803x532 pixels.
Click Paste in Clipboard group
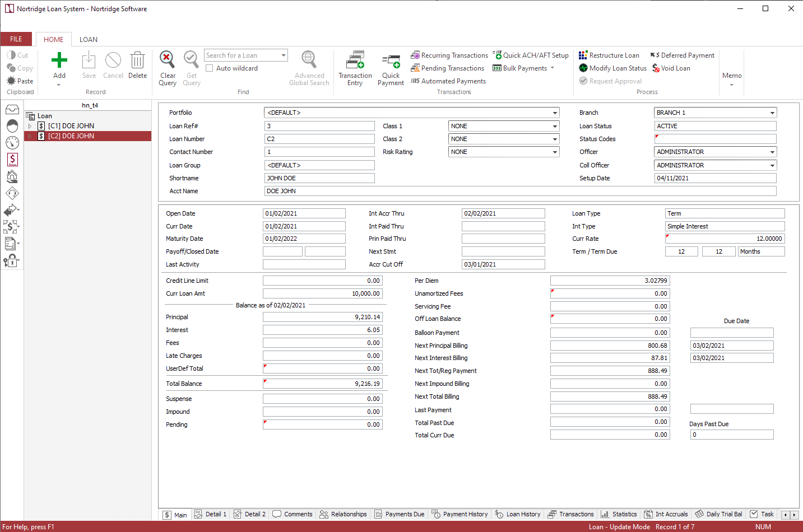click(x=20, y=81)
